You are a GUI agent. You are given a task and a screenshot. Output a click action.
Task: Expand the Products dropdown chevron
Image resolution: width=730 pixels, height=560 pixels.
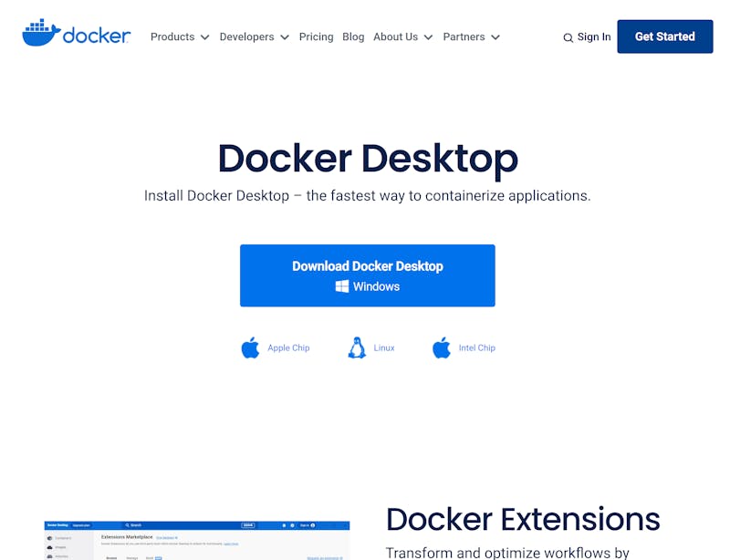point(204,37)
